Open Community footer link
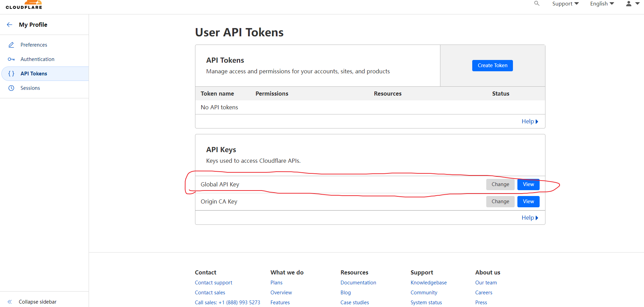 (x=424, y=293)
